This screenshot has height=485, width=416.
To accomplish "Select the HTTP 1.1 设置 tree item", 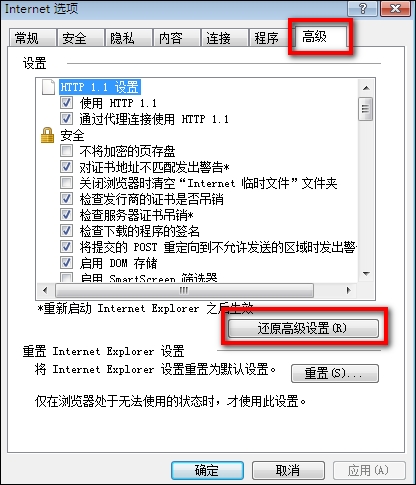I will click(100, 87).
